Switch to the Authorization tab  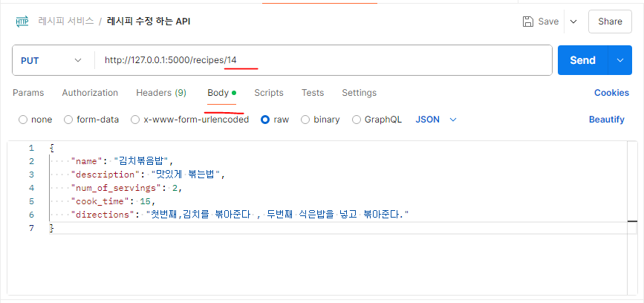90,93
